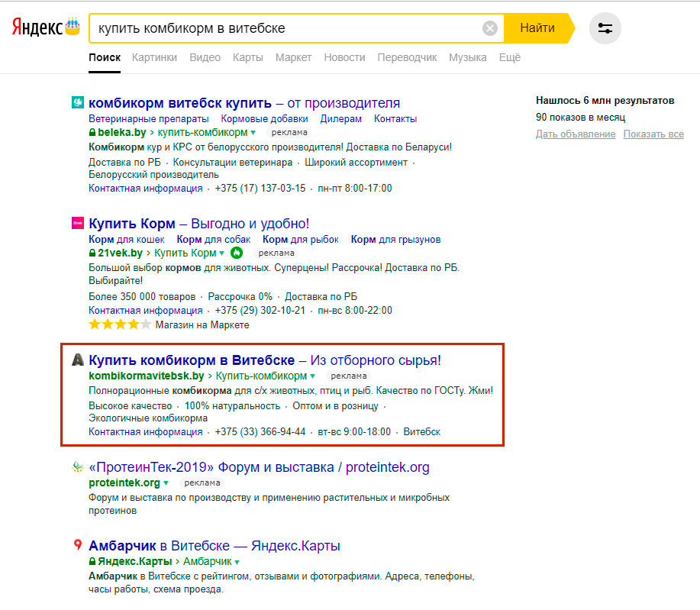Click the 21vek.by pink favicon
Screen dimensions: 700x610
(x=77, y=223)
